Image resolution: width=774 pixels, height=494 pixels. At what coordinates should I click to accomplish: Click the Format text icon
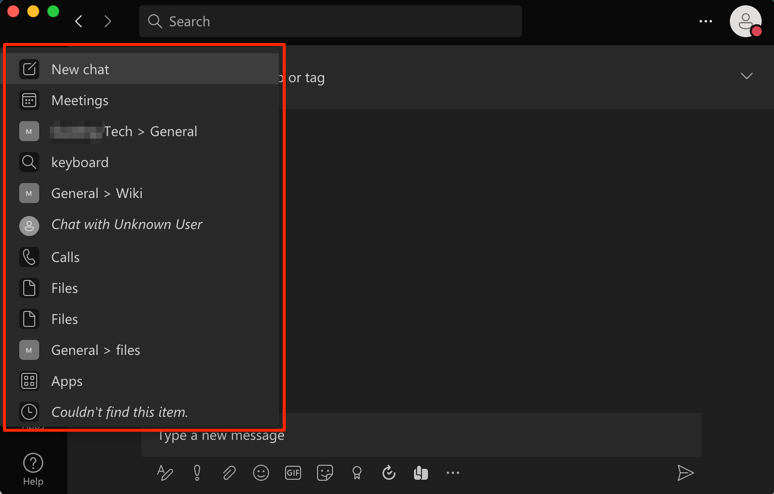pyautogui.click(x=165, y=473)
